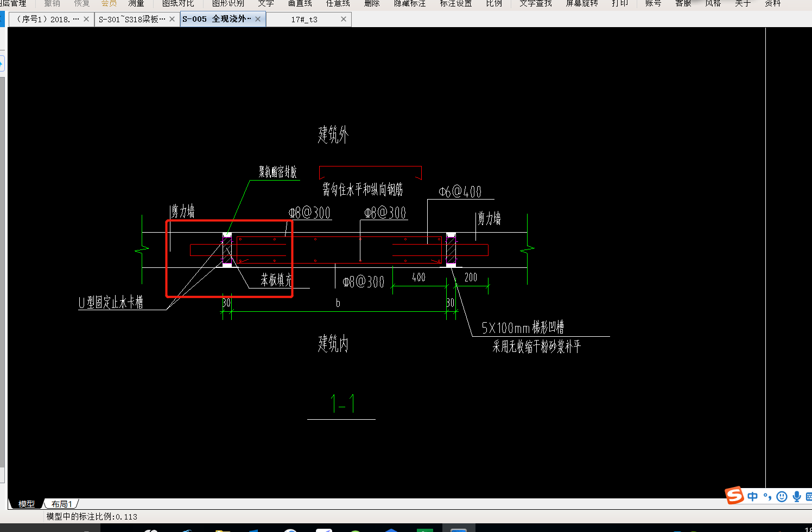
Task: Click the 聚氨酯密封胶 annotation text
Action: pos(278,172)
